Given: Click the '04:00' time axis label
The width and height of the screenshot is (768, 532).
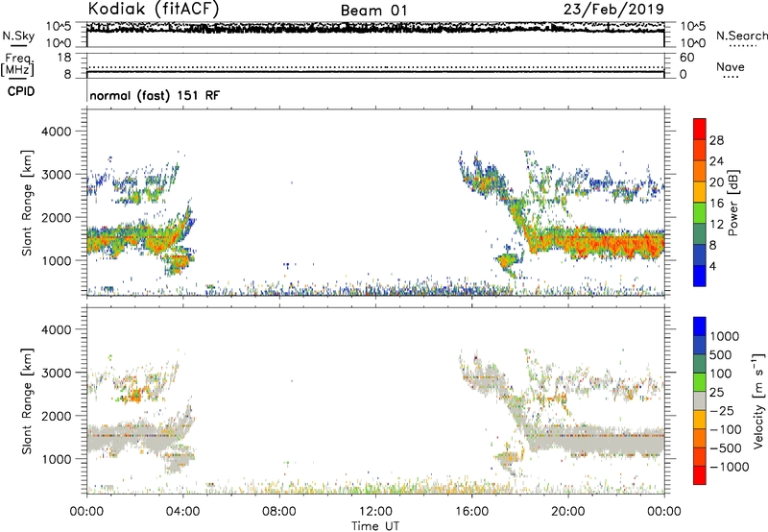Looking at the screenshot, I should (182, 512).
